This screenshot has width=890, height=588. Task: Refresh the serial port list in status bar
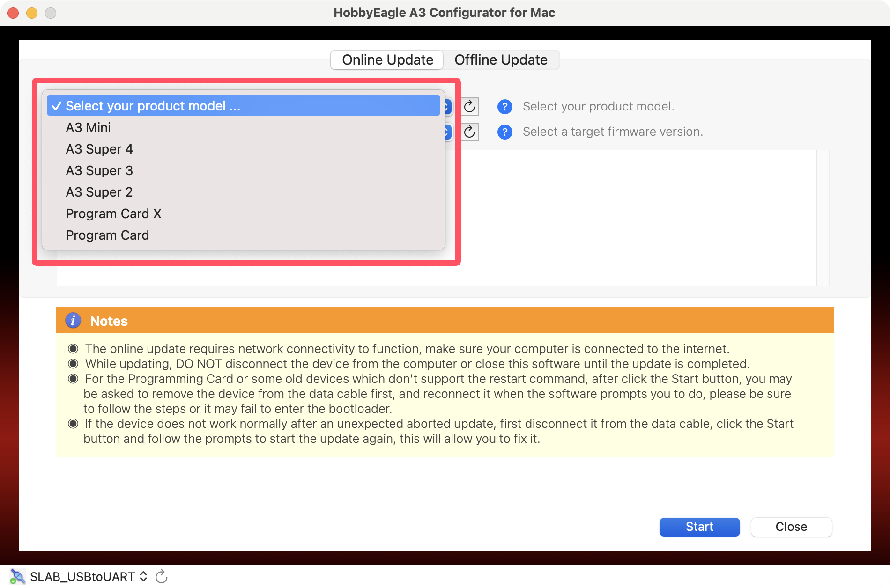[161, 576]
